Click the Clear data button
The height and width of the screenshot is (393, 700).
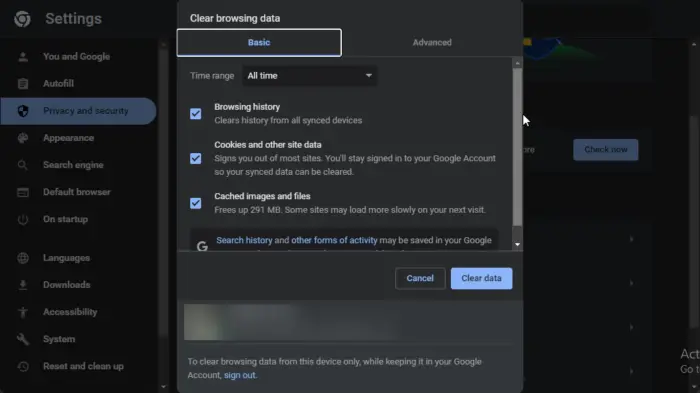point(481,278)
